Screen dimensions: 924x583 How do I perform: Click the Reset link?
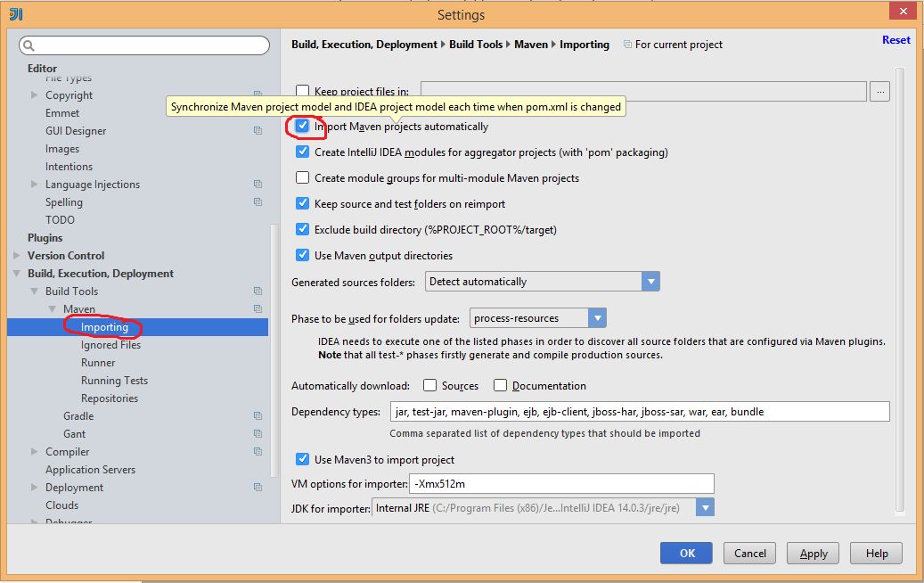895,39
